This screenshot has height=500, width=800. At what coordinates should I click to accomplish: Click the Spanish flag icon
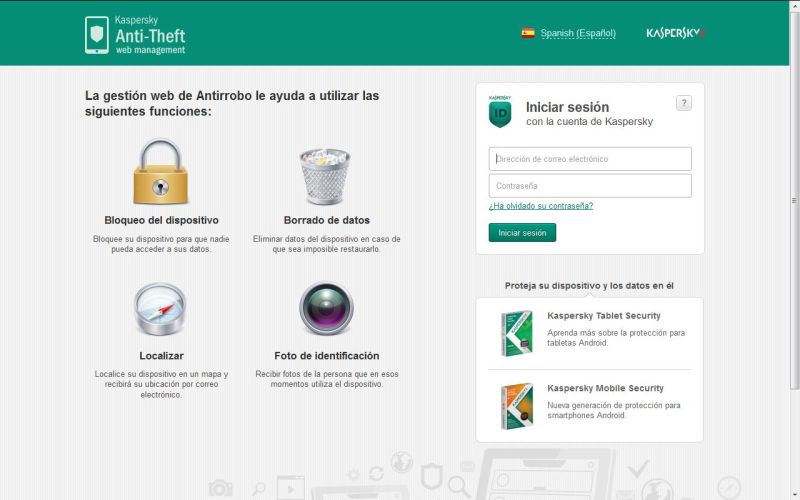[x=528, y=33]
